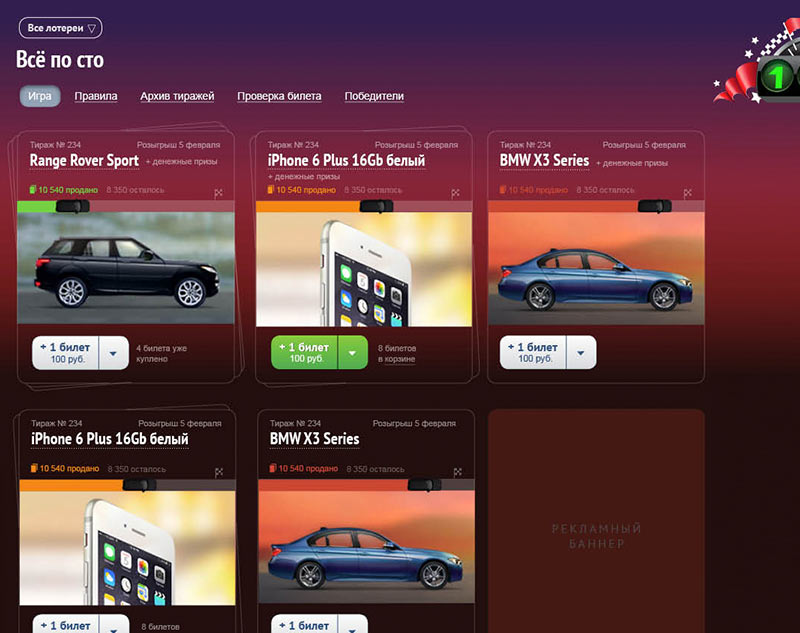Click the finish flag icon on Range Rover card
The width and height of the screenshot is (800, 633).
click(218, 193)
